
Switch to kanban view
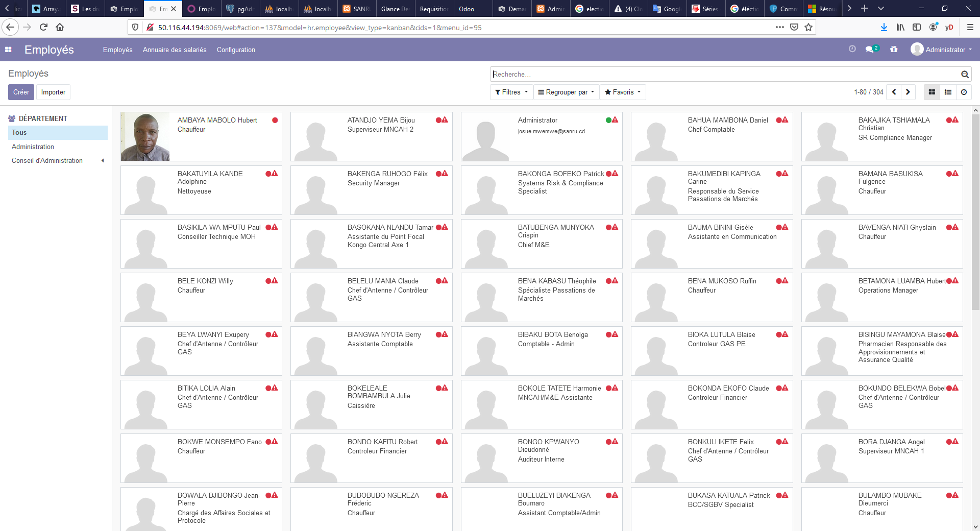tap(932, 92)
